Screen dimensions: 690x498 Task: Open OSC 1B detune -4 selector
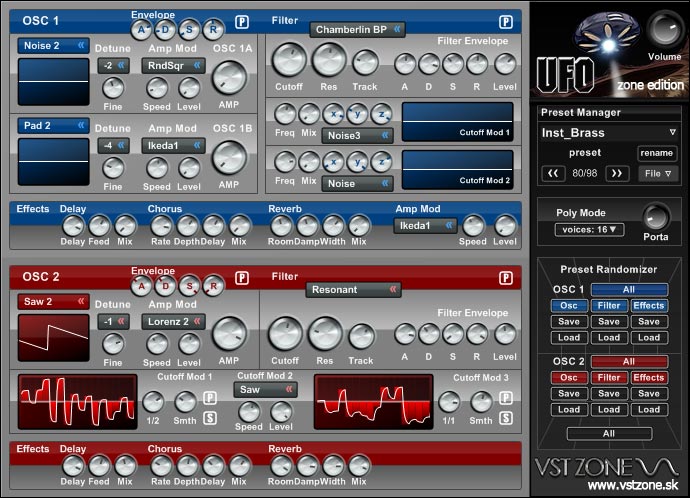(x=114, y=146)
